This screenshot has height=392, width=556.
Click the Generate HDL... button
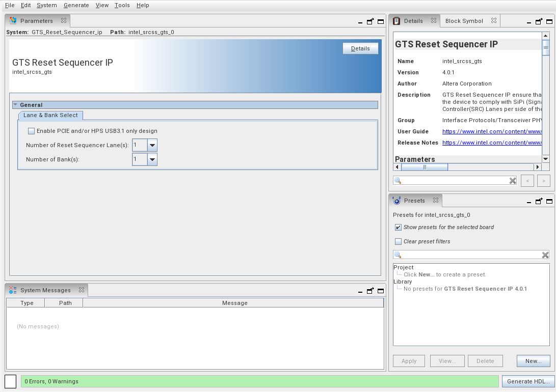coord(528,381)
